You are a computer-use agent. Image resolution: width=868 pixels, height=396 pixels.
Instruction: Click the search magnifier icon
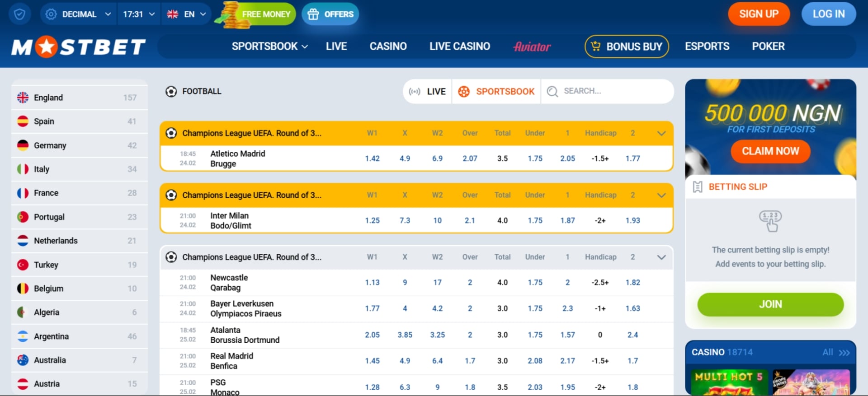pos(552,92)
